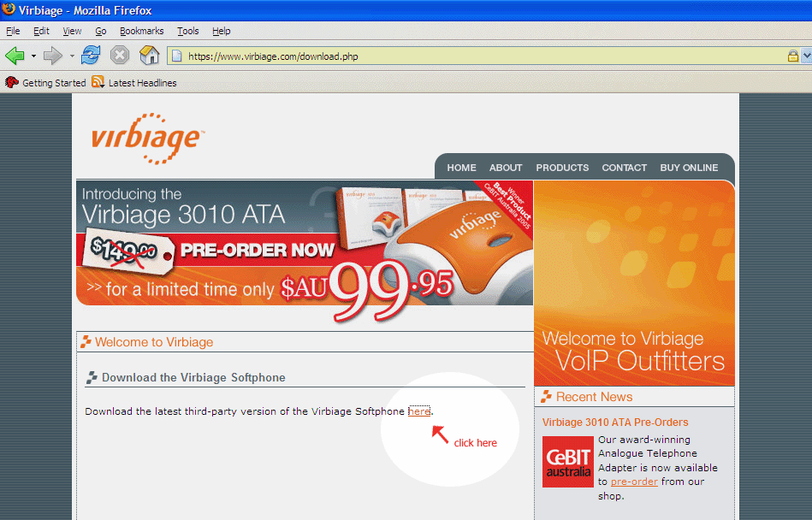Click the green Back arrow button
The width and height of the screenshot is (812, 520).
(15, 56)
